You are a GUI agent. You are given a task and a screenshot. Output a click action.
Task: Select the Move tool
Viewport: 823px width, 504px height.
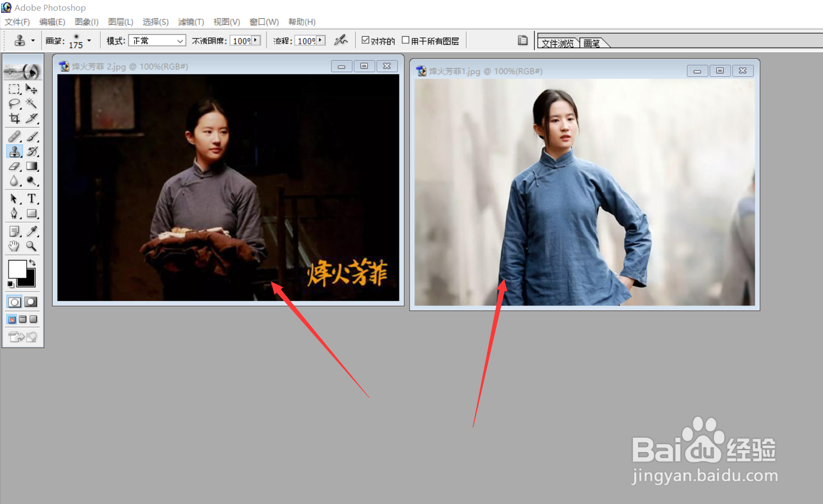(32, 89)
